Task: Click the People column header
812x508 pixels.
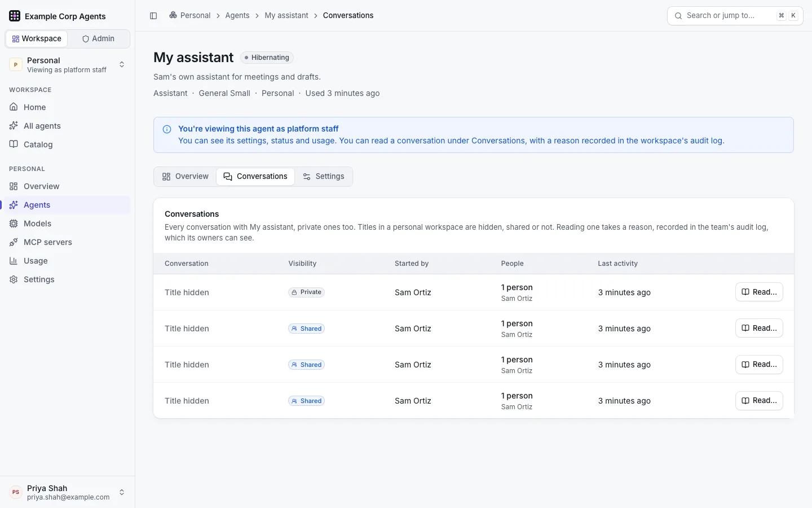Action: point(513,264)
